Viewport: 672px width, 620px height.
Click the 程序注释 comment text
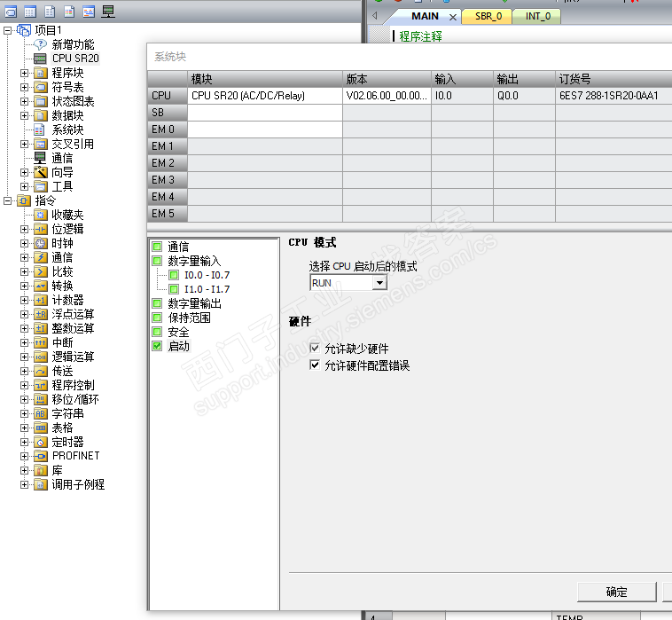tap(420, 36)
